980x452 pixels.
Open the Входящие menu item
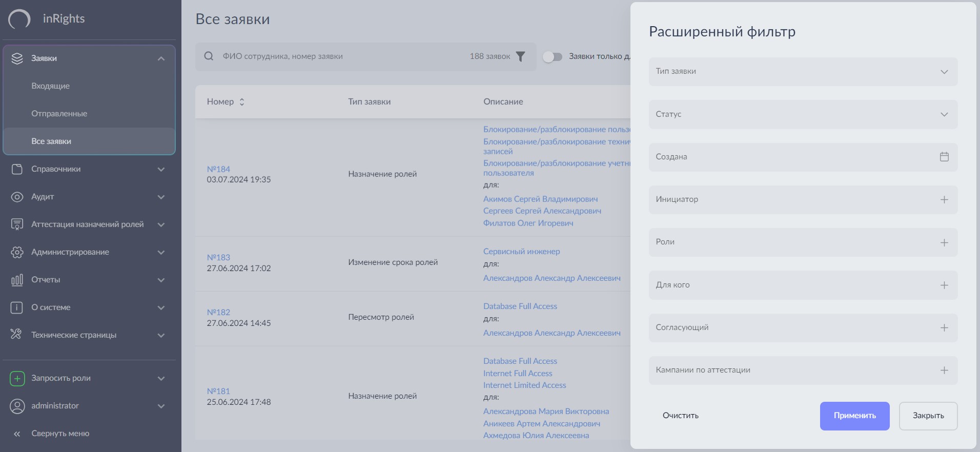click(x=50, y=86)
